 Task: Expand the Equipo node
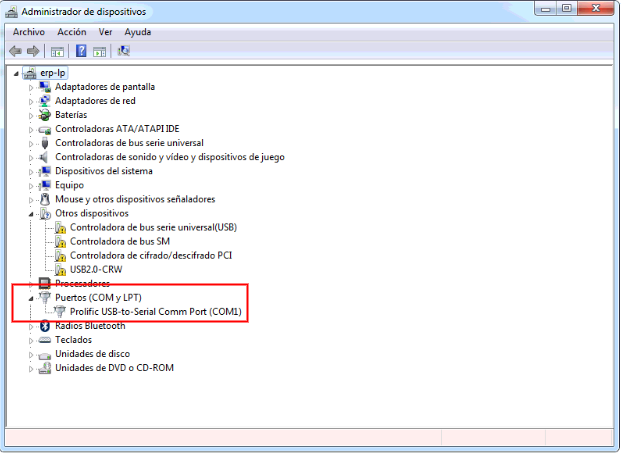click(31, 186)
